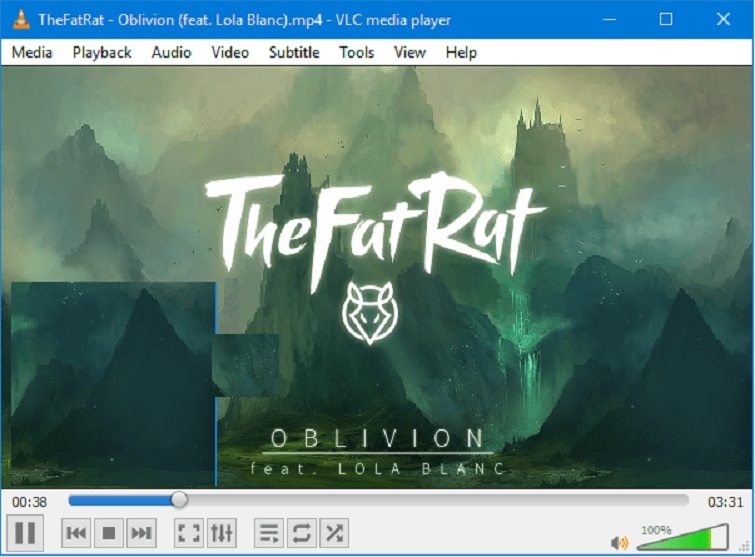Mute audio with speaker icon

tap(620, 543)
